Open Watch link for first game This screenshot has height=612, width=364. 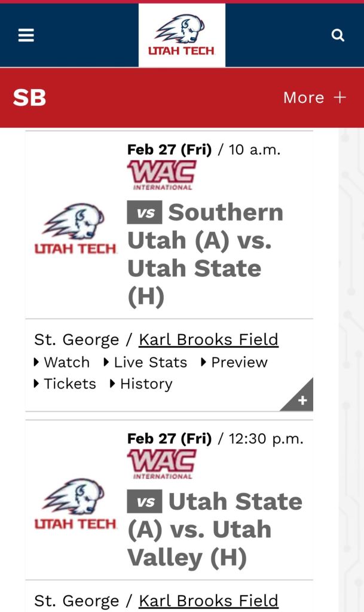[66, 362]
